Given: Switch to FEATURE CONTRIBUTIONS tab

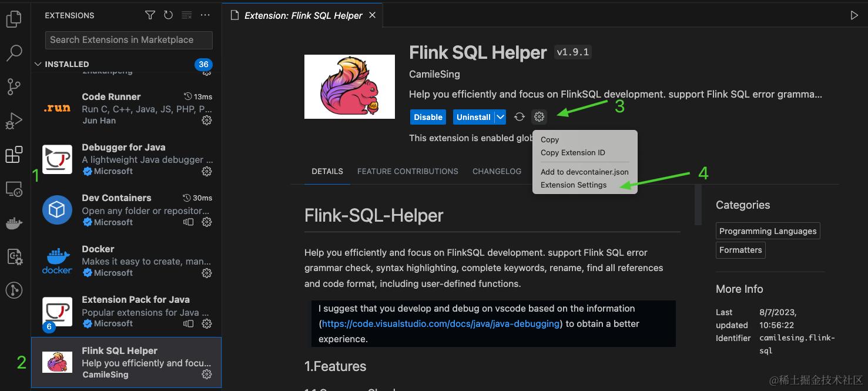Looking at the screenshot, I should point(408,172).
